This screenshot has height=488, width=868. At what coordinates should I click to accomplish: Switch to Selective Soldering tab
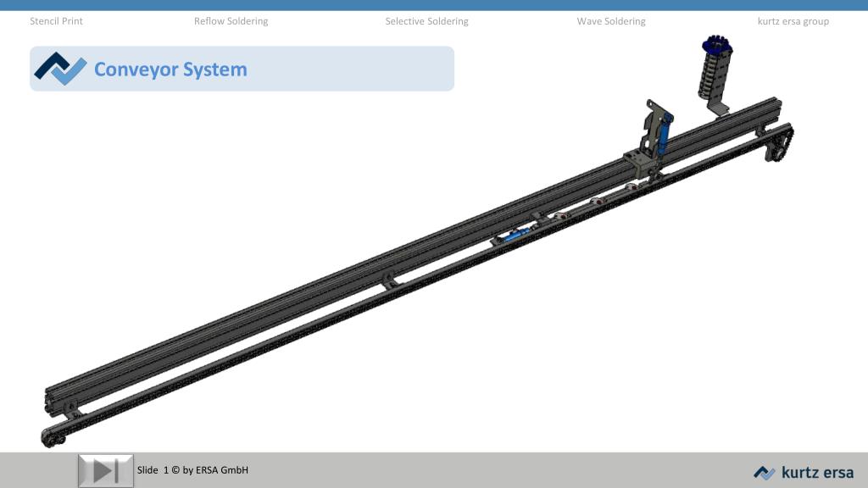click(427, 21)
